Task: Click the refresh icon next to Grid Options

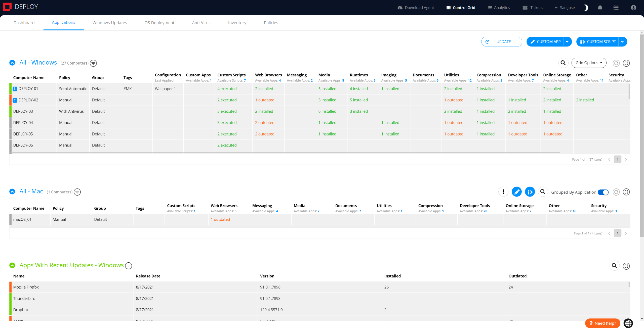Action: (616, 63)
